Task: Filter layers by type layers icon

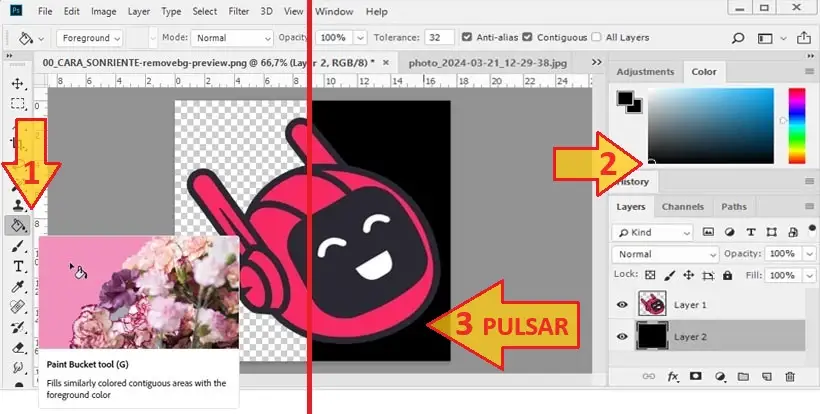Action: tap(751, 232)
